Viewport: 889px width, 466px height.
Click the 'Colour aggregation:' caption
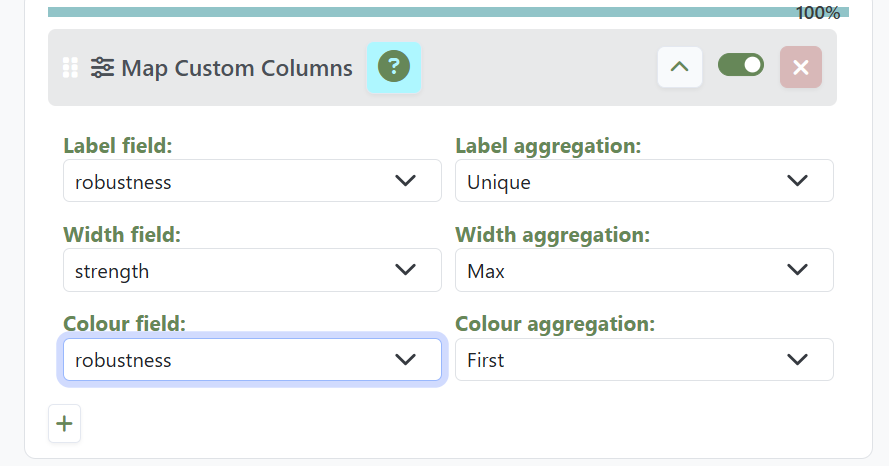555,324
